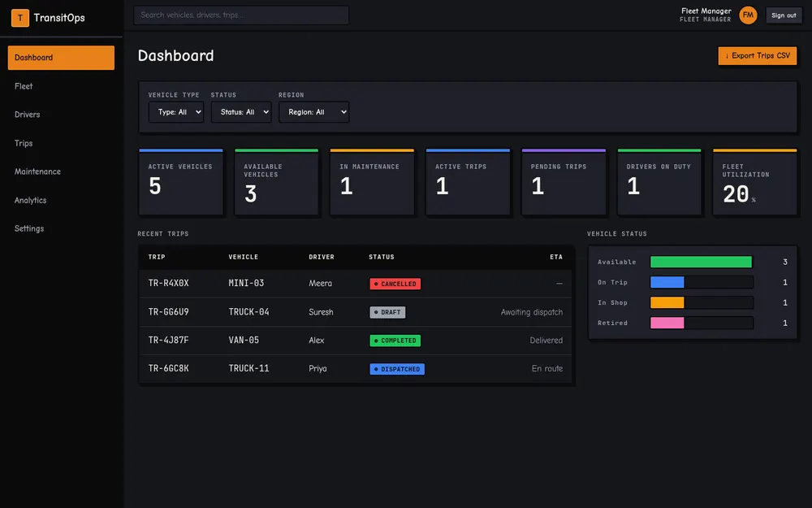The width and height of the screenshot is (812, 508).
Task: Click the STATUS column header in trips table
Action: point(381,257)
